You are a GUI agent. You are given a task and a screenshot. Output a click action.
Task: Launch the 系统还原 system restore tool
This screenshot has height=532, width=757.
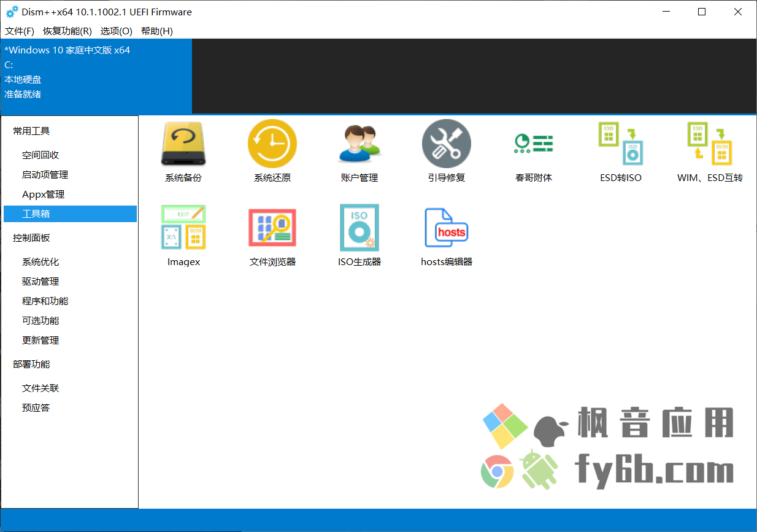272,152
